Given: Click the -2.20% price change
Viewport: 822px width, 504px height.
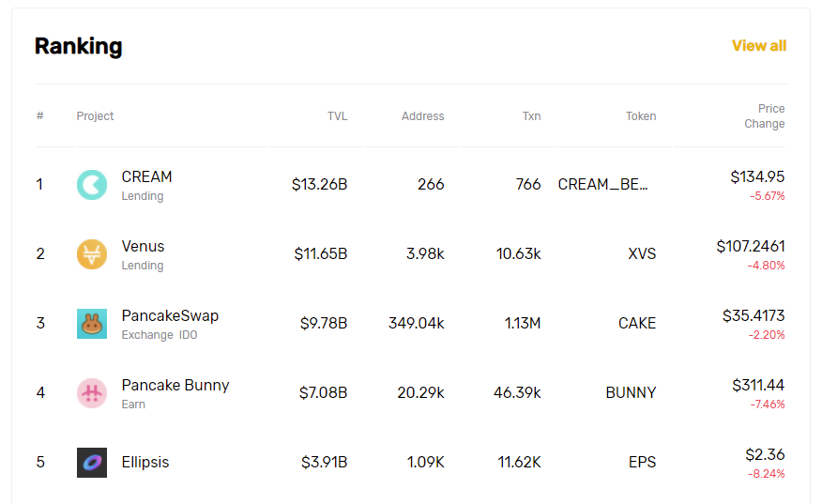Looking at the screenshot, I should coord(767,335).
